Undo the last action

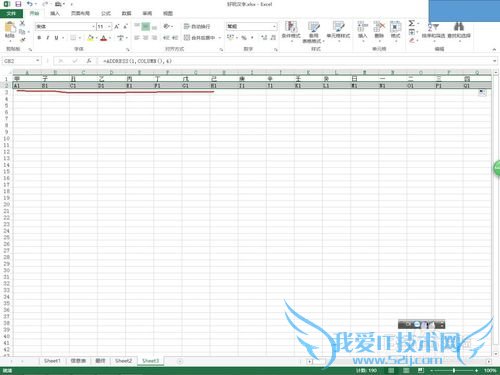pyautogui.click(x=30, y=4)
